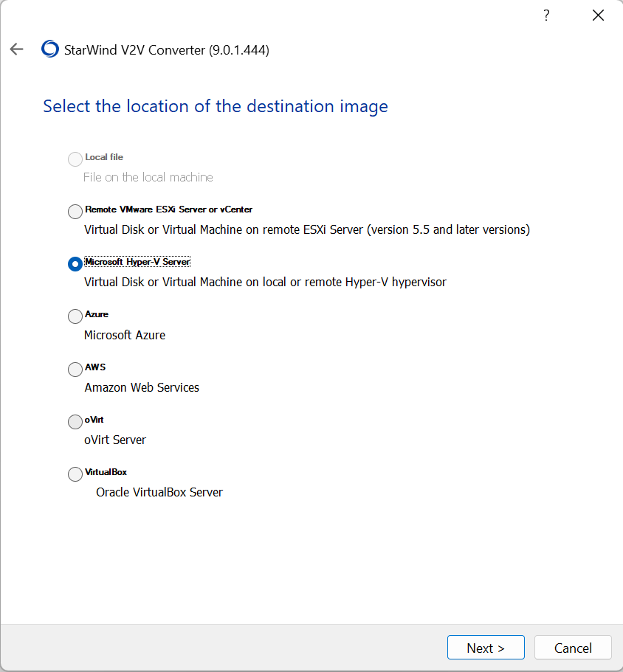Click the 'oVirt Server' description text

tap(115, 440)
